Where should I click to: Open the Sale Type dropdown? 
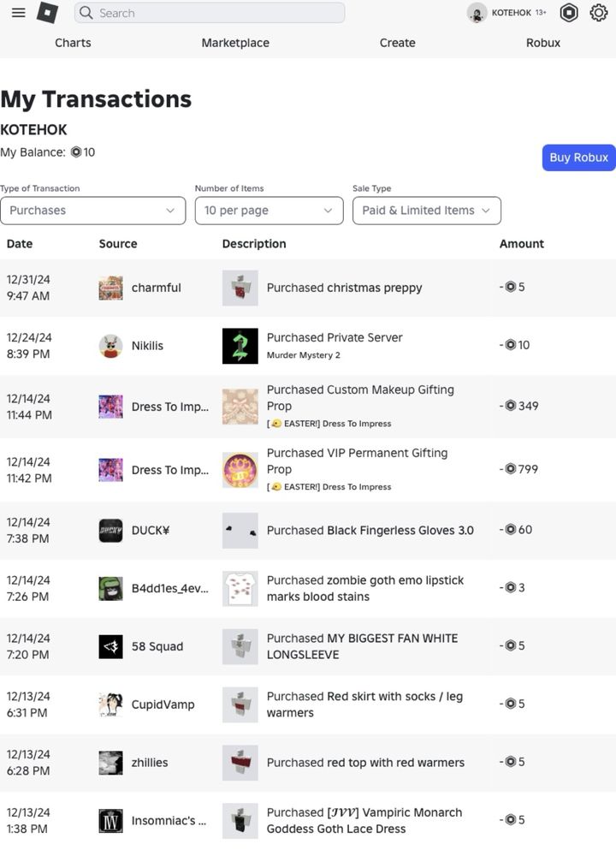pos(427,211)
